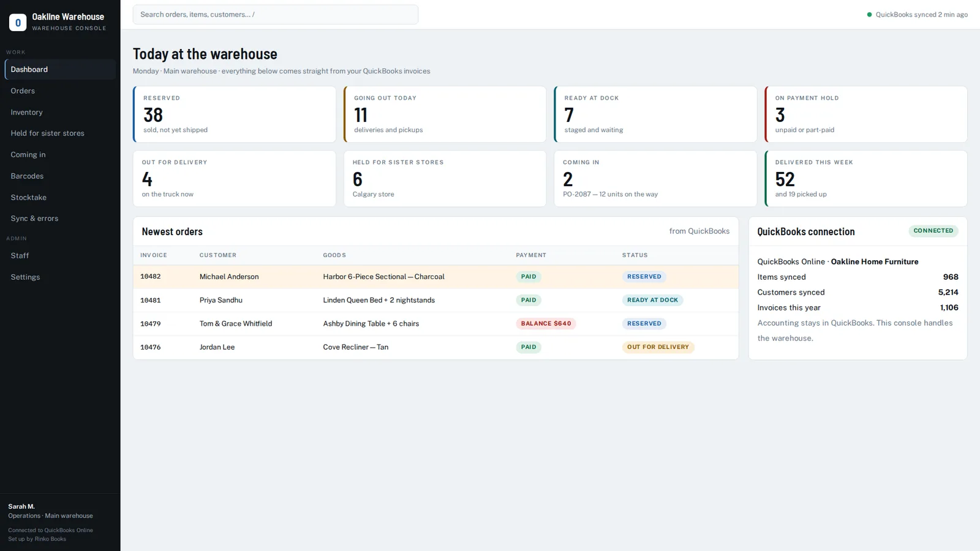Open Staff under Admin

coord(60,256)
